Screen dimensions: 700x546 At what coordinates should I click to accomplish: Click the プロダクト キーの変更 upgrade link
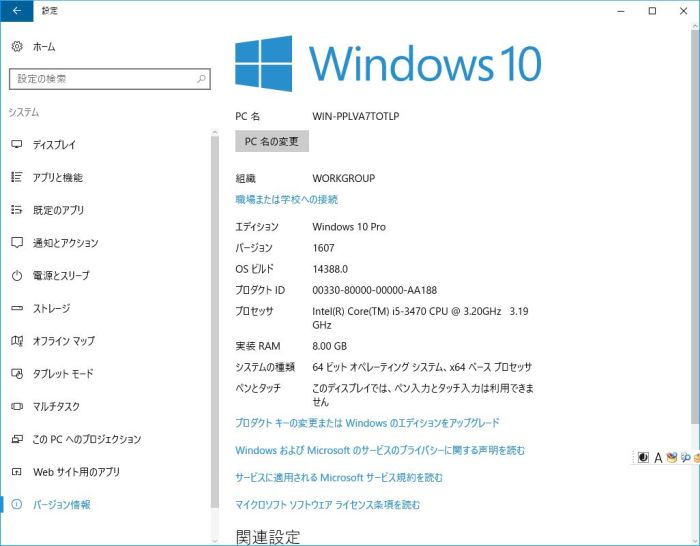(x=367, y=423)
